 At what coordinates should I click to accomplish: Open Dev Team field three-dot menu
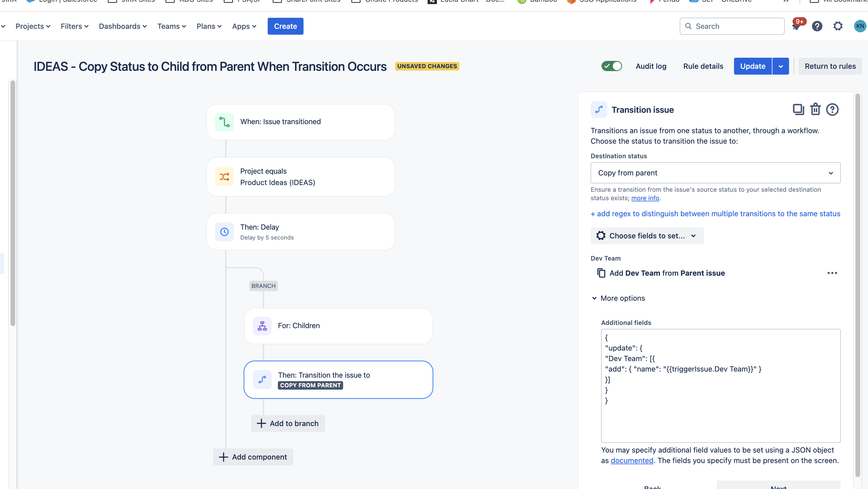click(832, 273)
